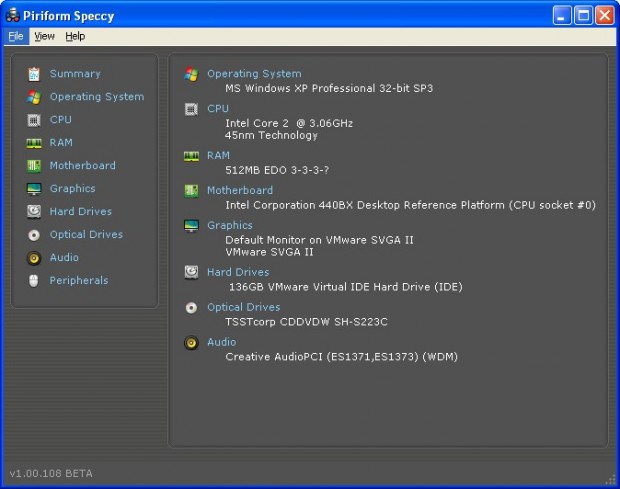Click the window resize grip corner

coord(611,480)
